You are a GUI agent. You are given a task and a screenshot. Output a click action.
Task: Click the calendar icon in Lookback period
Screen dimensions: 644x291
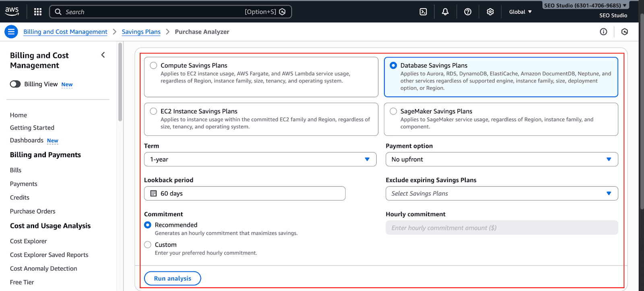point(153,193)
